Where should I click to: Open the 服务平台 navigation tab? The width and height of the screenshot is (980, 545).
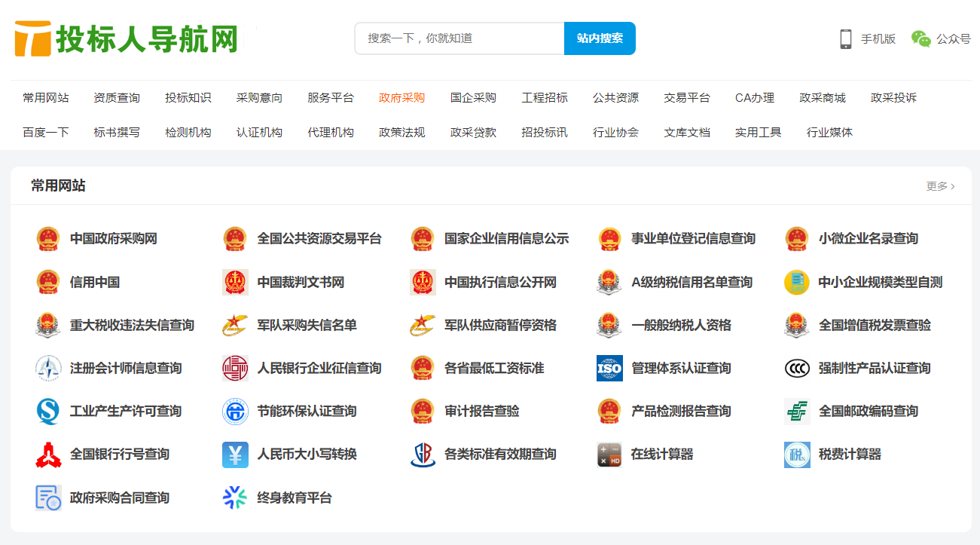click(331, 98)
